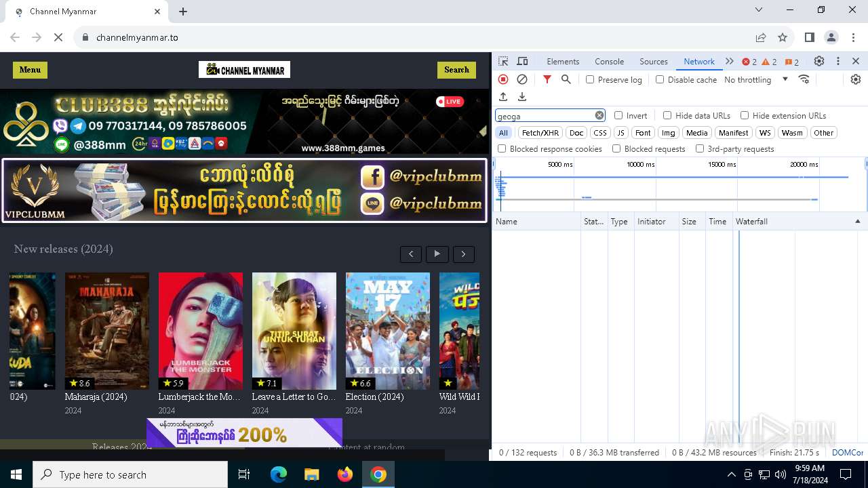
Task: Sort requests by Name column
Action: tap(536, 222)
